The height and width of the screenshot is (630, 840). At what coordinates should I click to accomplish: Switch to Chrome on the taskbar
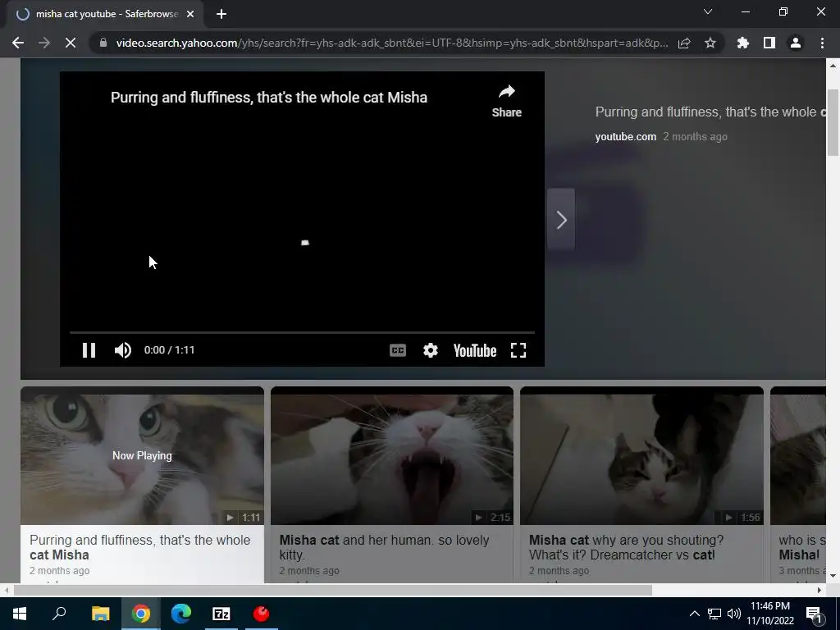click(x=141, y=614)
